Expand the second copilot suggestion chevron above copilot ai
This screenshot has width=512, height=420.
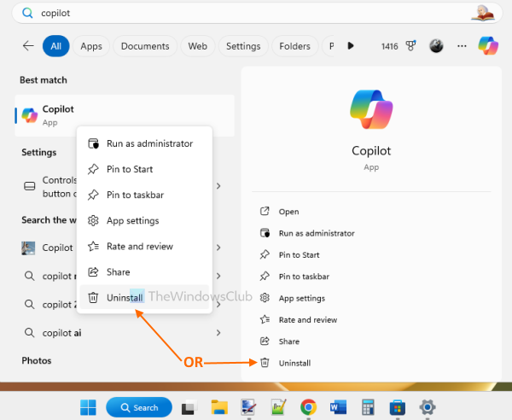point(218,305)
